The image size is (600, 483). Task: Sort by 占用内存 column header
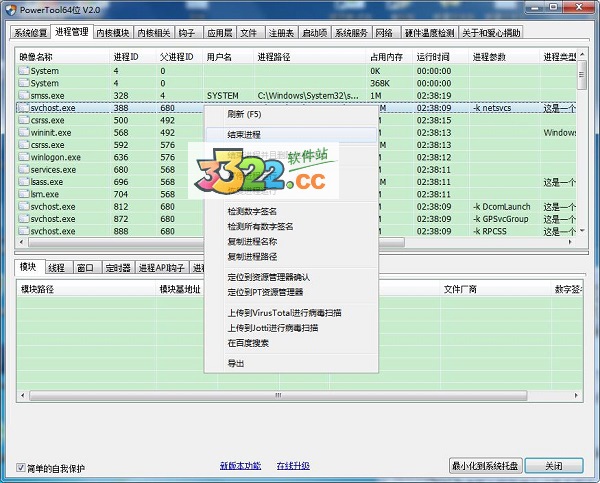tap(389, 57)
